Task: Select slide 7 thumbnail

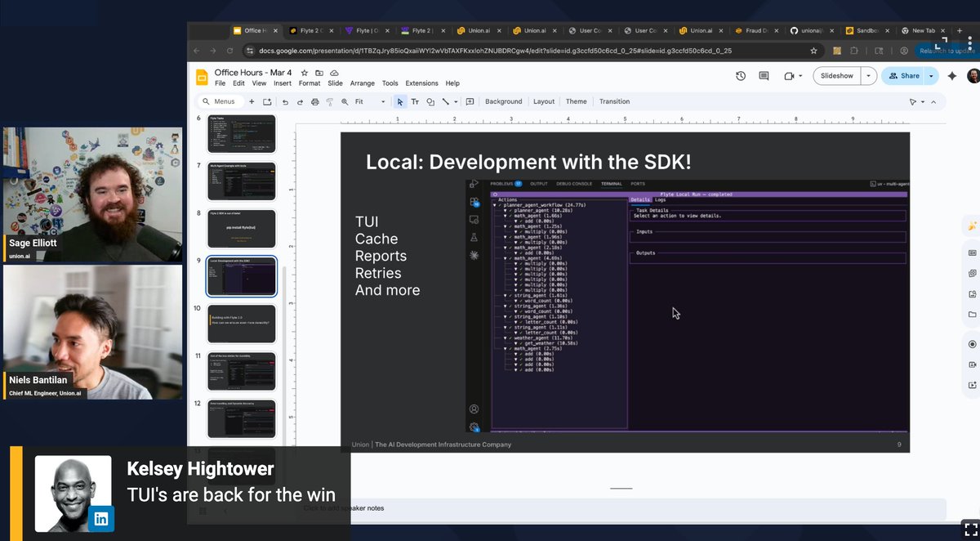Action: pos(241,181)
